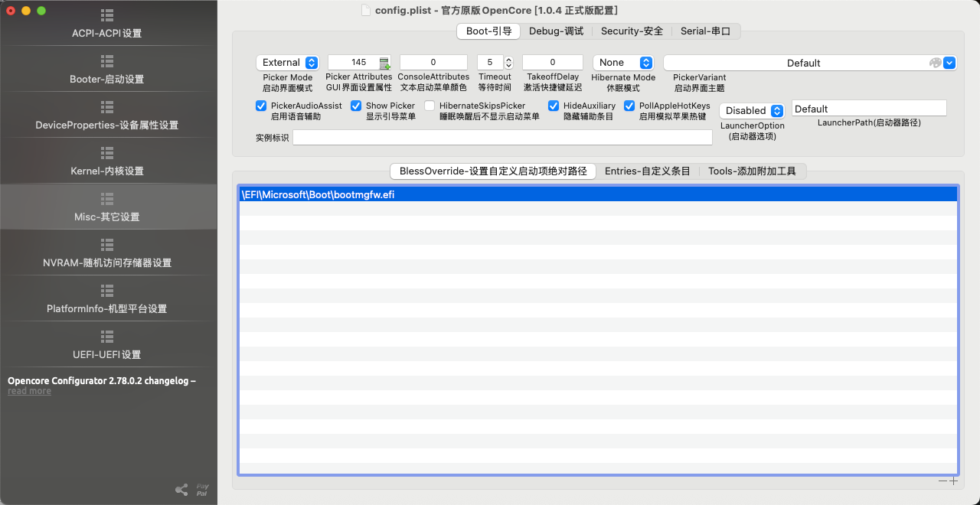Open the UEFI-UEFI设置 sidebar section

pyautogui.click(x=107, y=345)
